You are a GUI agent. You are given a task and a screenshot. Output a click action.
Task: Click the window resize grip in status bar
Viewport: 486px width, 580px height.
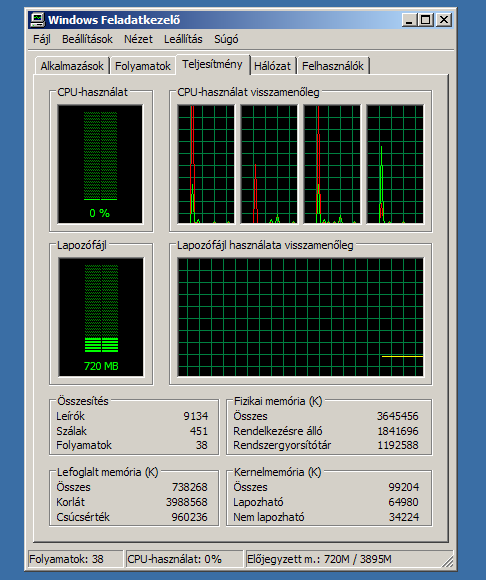[x=448, y=562]
